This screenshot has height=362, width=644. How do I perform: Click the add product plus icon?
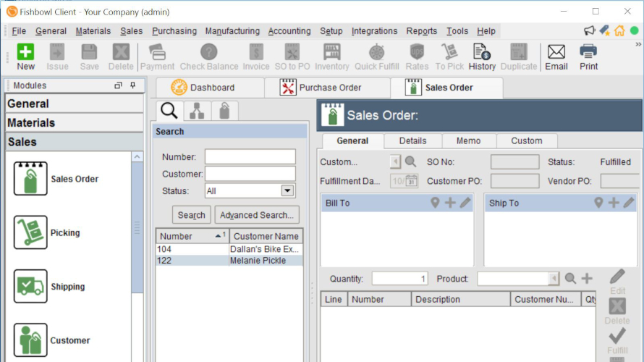click(x=587, y=279)
